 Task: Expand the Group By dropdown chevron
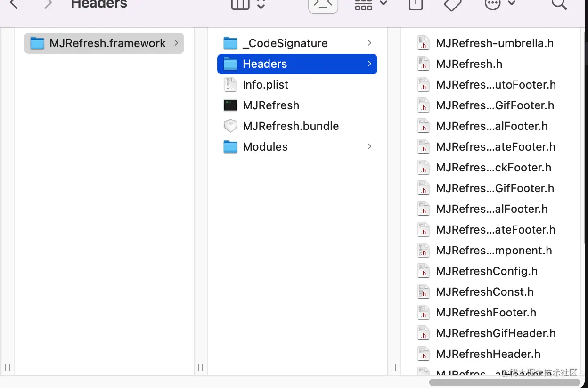(x=384, y=3)
